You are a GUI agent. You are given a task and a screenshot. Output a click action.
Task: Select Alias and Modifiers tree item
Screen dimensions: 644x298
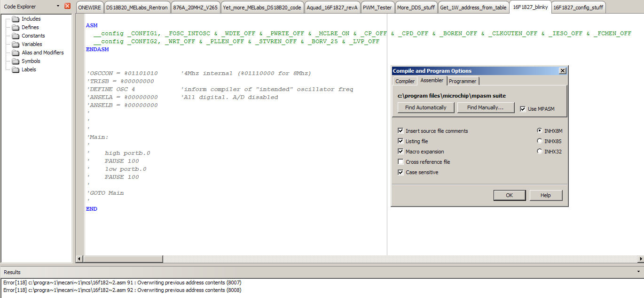[x=42, y=53]
